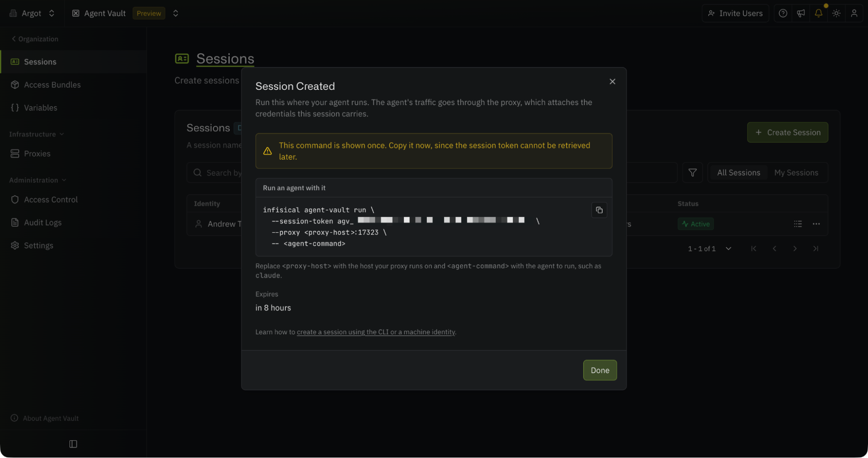Collapse the Infrastructure section
Viewport: 868px width, 458px height.
coord(36,134)
